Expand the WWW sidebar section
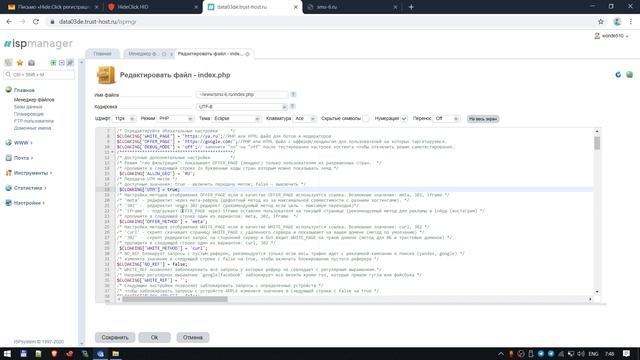Screen dimensions: 640x360 (x=23, y=143)
